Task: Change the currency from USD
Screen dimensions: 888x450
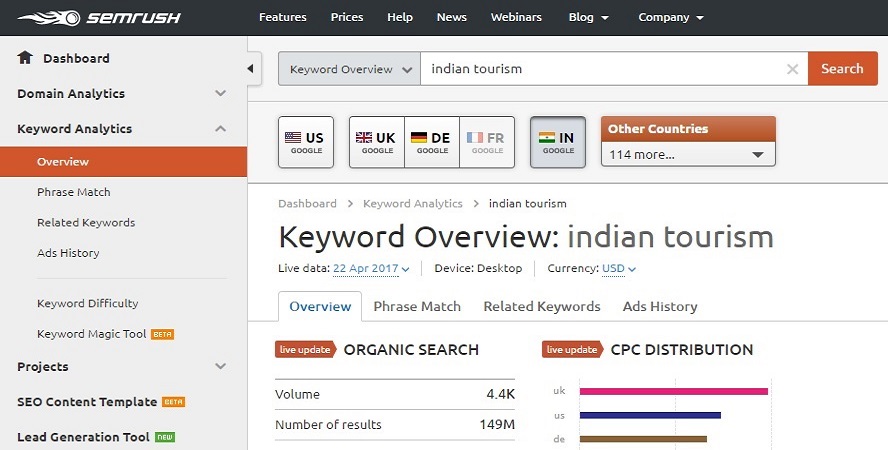Action: 618,268
